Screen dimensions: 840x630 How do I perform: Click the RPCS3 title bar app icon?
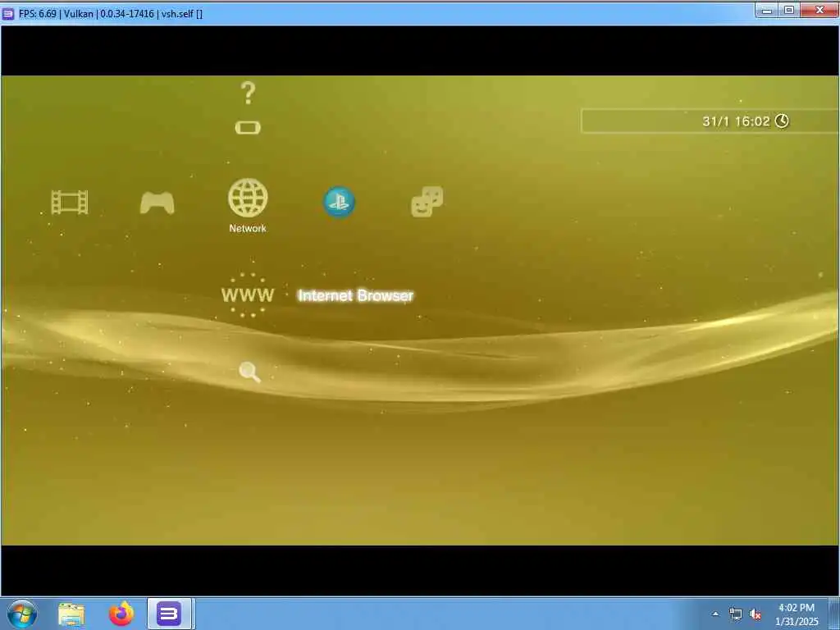(x=8, y=14)
